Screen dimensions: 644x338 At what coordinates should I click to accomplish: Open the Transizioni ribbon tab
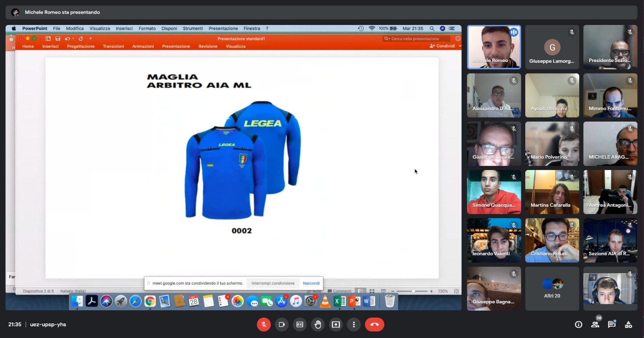[x=113, y=46]
